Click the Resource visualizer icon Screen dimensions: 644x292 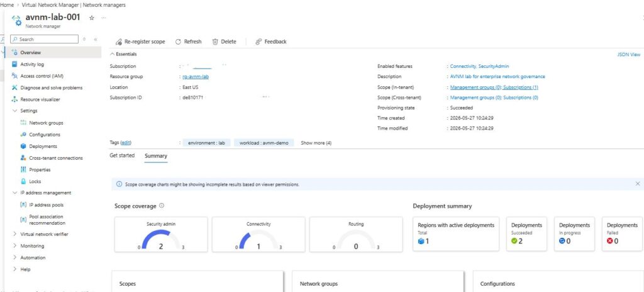[x=15, y=99]
